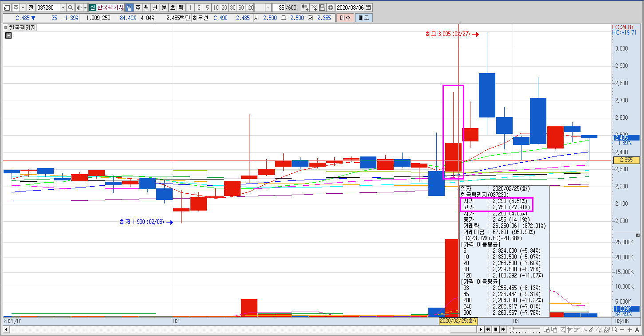Open chart settings with the gear icon
This screenshot has height=336, width=644.
(330, 8)
